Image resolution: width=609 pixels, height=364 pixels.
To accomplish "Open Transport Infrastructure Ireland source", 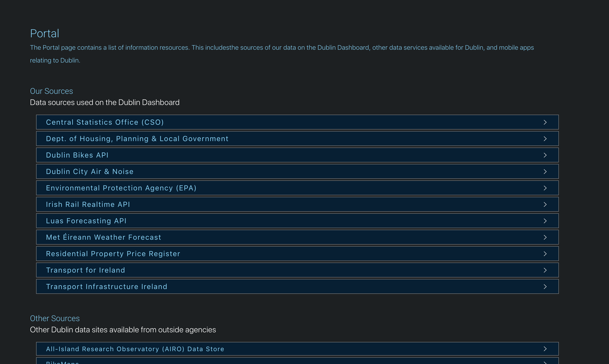I will click(x=107, y=286).
